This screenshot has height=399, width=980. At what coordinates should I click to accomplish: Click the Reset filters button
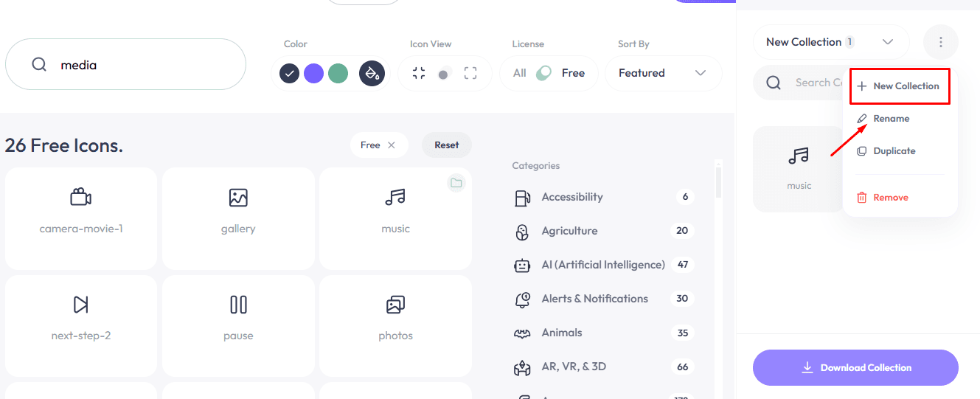click(447, 145)
